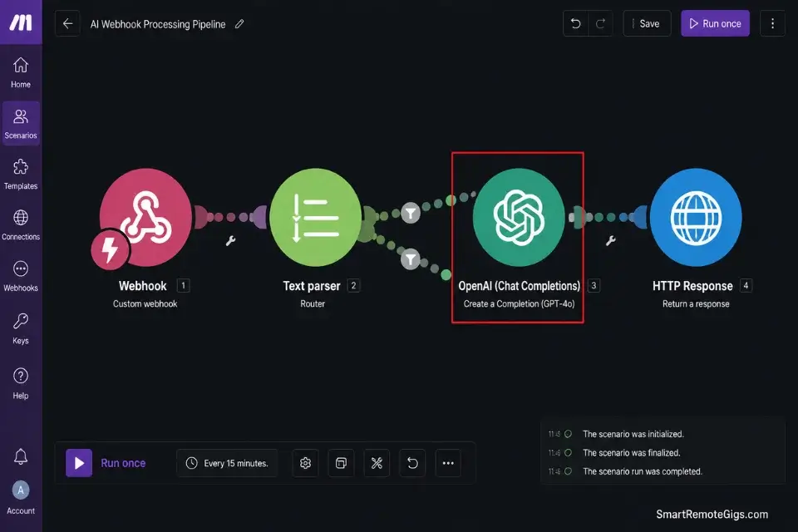Click Return a response subtitle
798x532 pixels.
pyautogui.click(x=696, y=304)
